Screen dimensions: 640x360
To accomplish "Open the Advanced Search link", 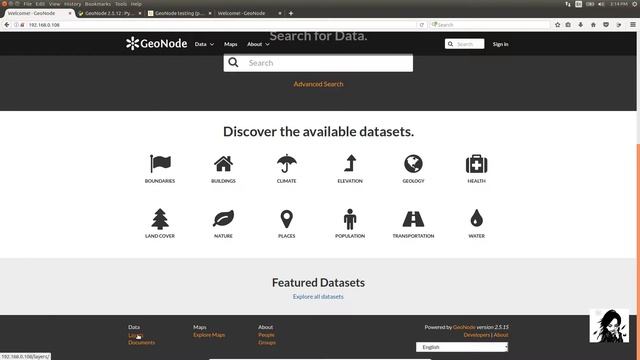I will pos(318,84).
